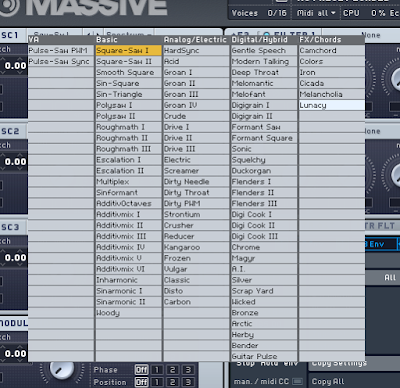Click the modulation oscillator knob at bottom left
The height and width of the screenshot is (388, 400).
click(x=62, y=369)
